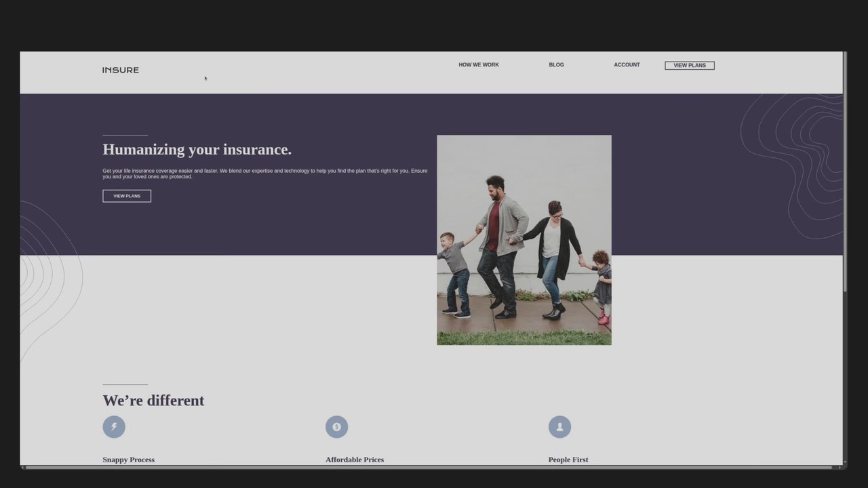Click the 'People First' heading text
Screen dimensions: 868x488
tap(568, 460)
